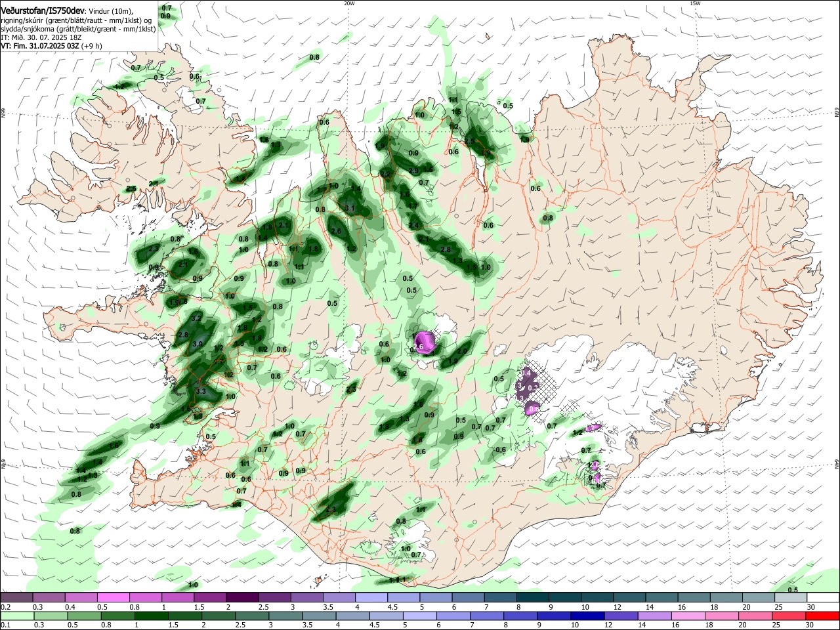Click the white above-30 swatch, upper legend row
This screenshot has width=840, height=630.
tap(823, 598)
